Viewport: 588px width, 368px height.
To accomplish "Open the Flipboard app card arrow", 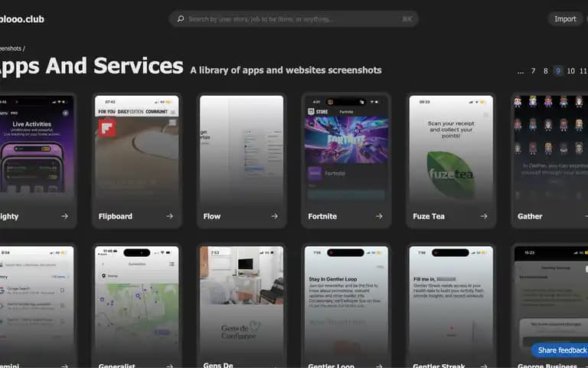I will click(169, 216).
